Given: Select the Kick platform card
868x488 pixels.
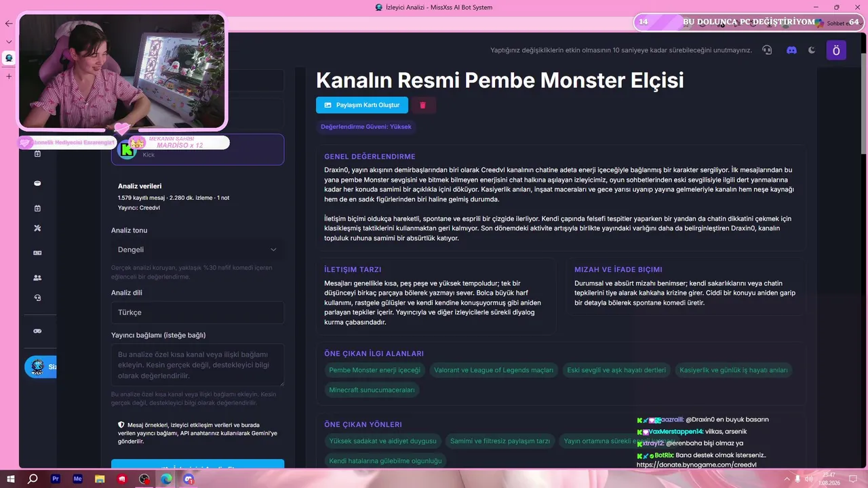Looking at the screenshot, I should [x=197, y=149].
